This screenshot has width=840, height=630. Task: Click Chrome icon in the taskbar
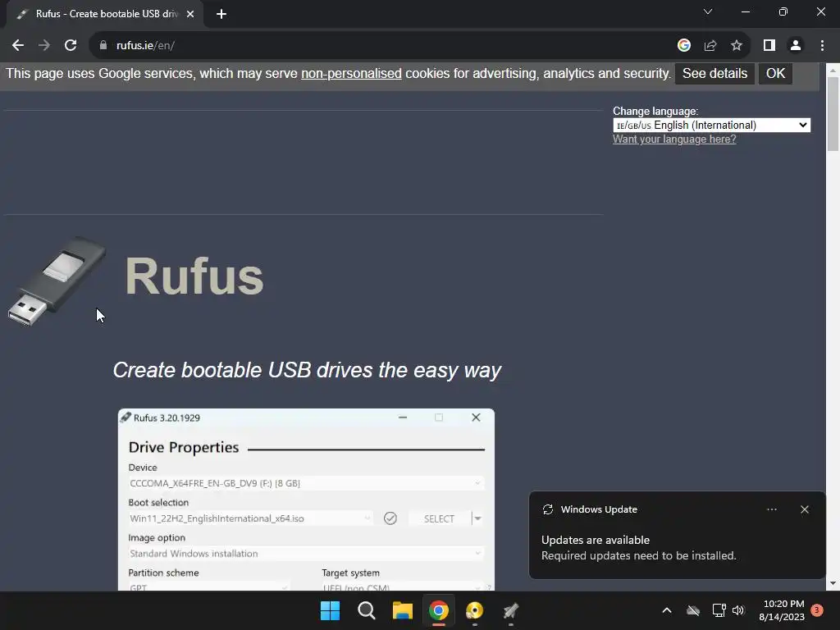[438, 610]
